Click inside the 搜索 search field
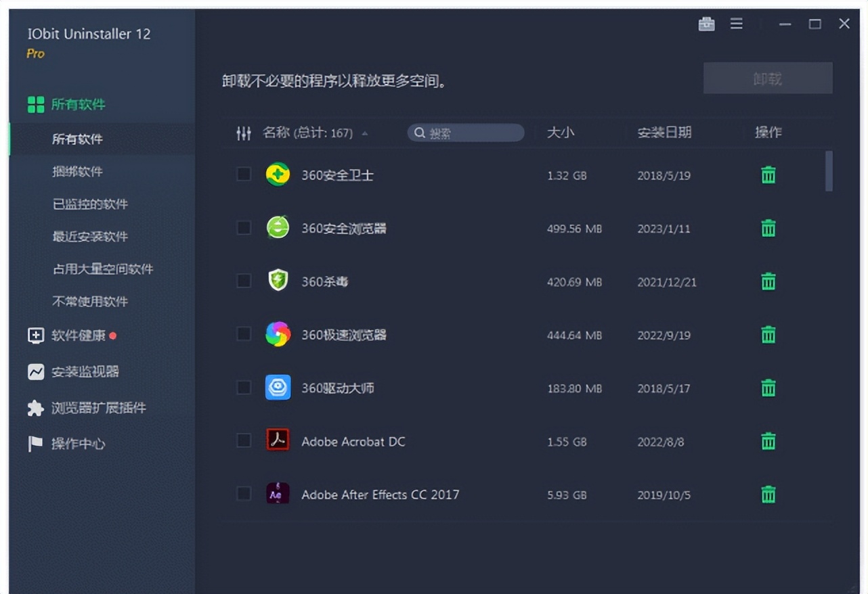This screenshot has height=594, width=868. tap(465, 133)
